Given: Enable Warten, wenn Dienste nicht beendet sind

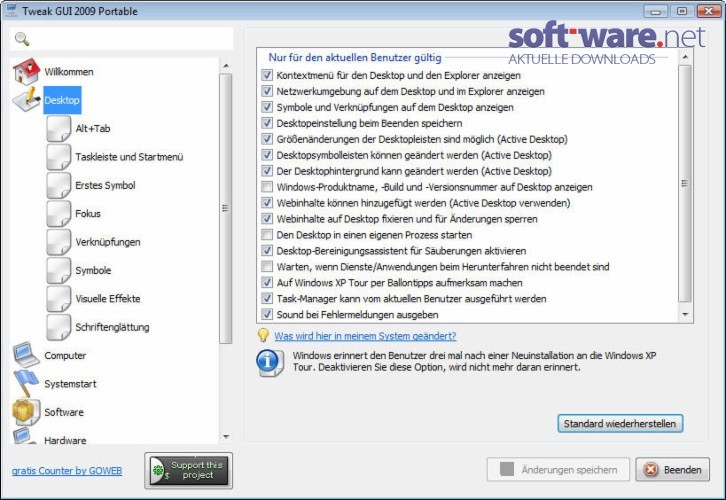Looking at the screenshot, I should click(267, 266).
